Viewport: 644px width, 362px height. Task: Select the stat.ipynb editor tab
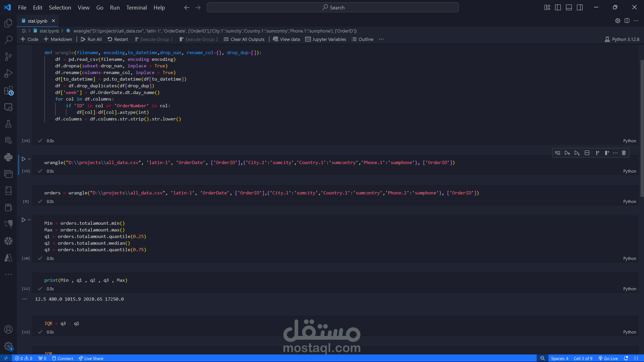point(38,21)
